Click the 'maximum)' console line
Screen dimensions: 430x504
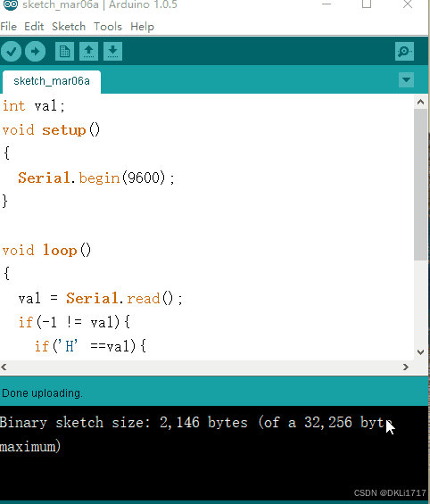click(x=30, y=447)
